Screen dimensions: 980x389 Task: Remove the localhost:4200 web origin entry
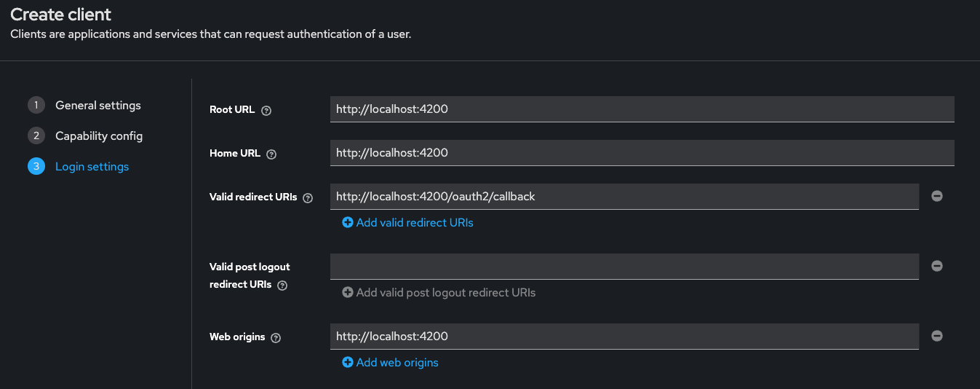(x=937, y=336)
